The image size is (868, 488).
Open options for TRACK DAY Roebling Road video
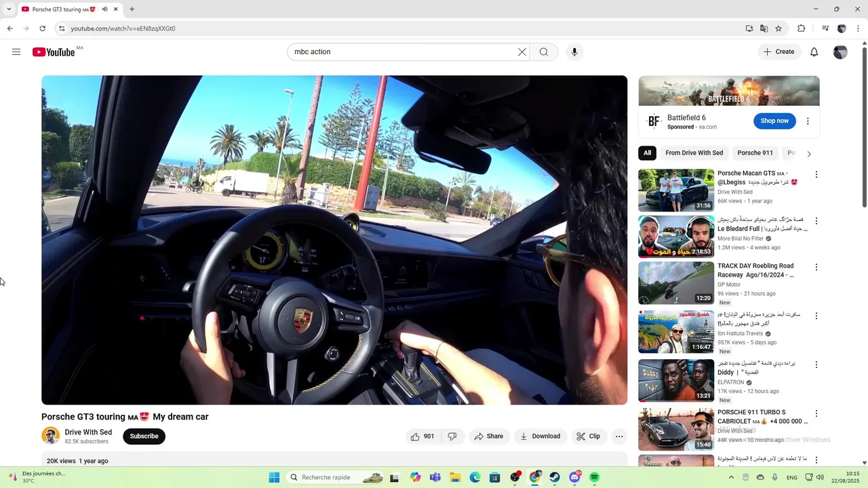[816, 267]
